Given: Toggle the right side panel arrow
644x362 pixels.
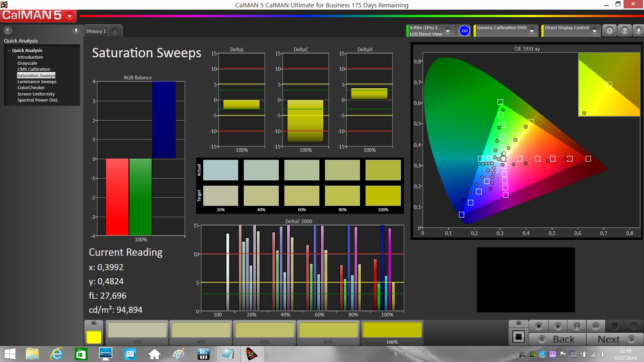Looking at the screenshot, I should [x=638, y=31].
